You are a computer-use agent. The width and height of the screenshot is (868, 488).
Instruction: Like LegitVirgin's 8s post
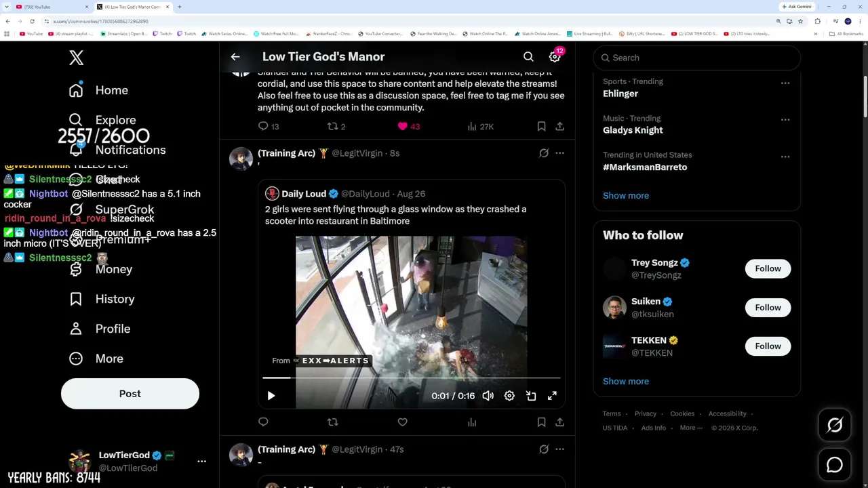coord(402,422)
